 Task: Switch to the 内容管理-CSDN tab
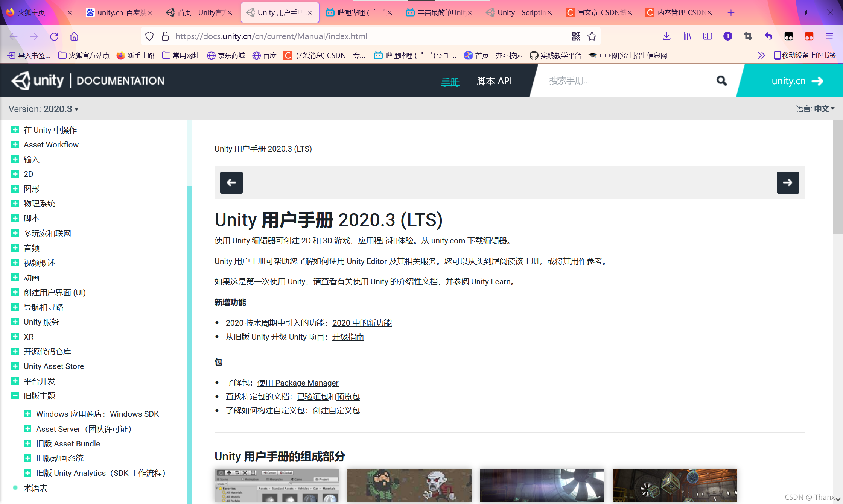pyautogui.click(x=679, y=13)
